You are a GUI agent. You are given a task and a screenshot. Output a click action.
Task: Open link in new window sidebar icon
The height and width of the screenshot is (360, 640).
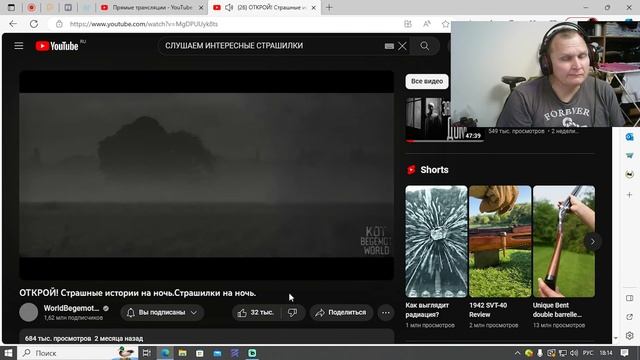629,317
